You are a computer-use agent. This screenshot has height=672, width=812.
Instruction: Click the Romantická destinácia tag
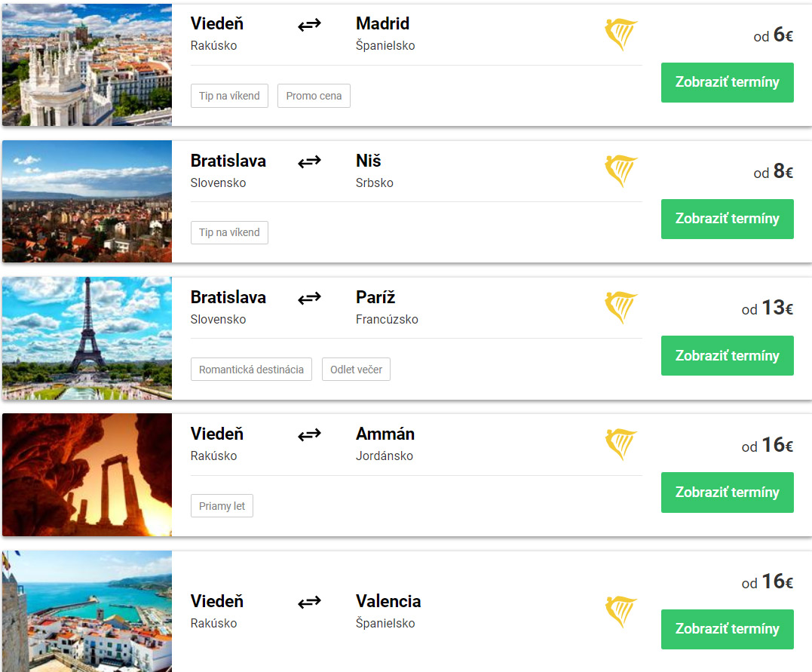pyautogui.click(x=251, y=370)
